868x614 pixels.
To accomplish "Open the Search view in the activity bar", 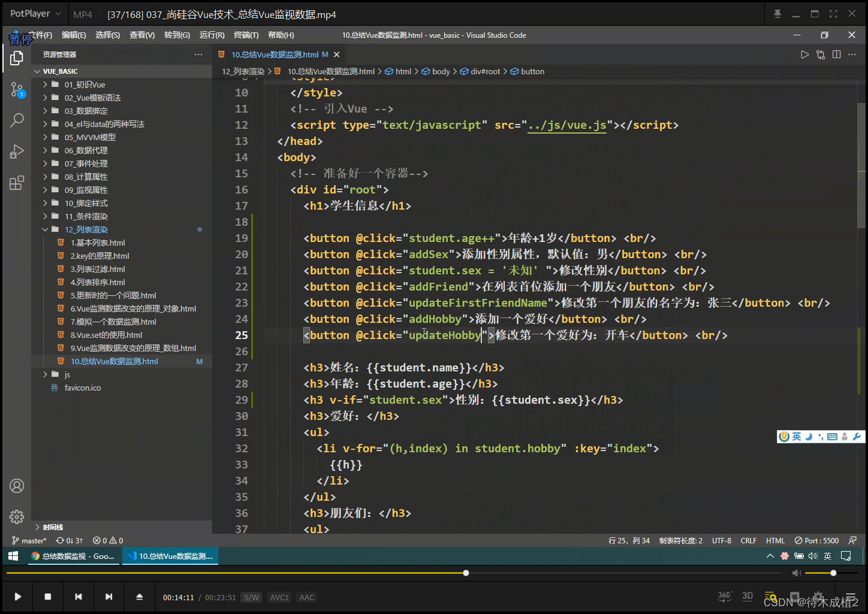I will [17, 120].
